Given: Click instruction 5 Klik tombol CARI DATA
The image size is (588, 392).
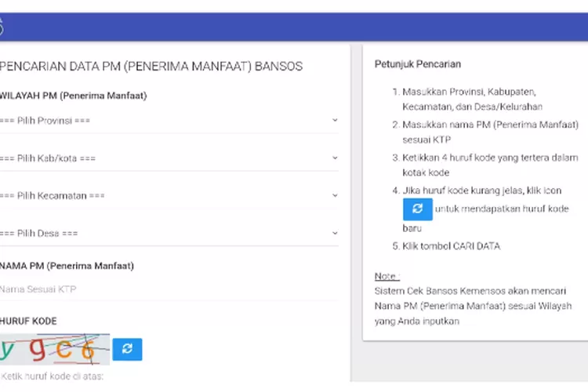Looking at the screenshot, I should pyautogui.click(x=446, y=246).
